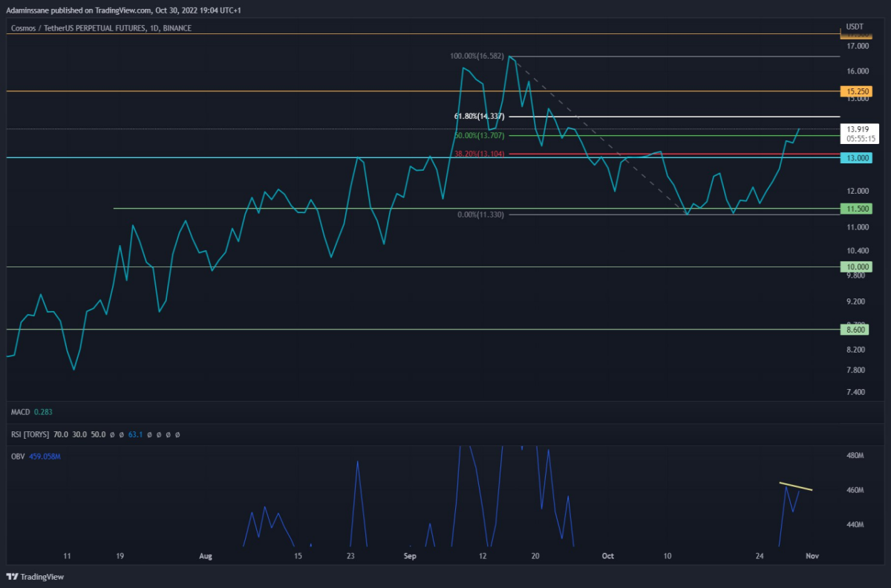Click the RSI value 63.1

pyautogui.click(x=134, y=434)
